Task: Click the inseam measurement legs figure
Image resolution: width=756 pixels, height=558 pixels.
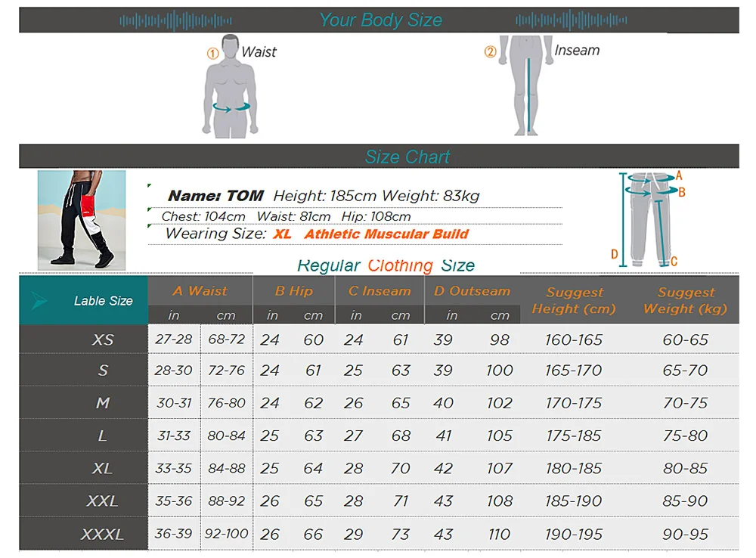Action: click(x=526, y=85)
